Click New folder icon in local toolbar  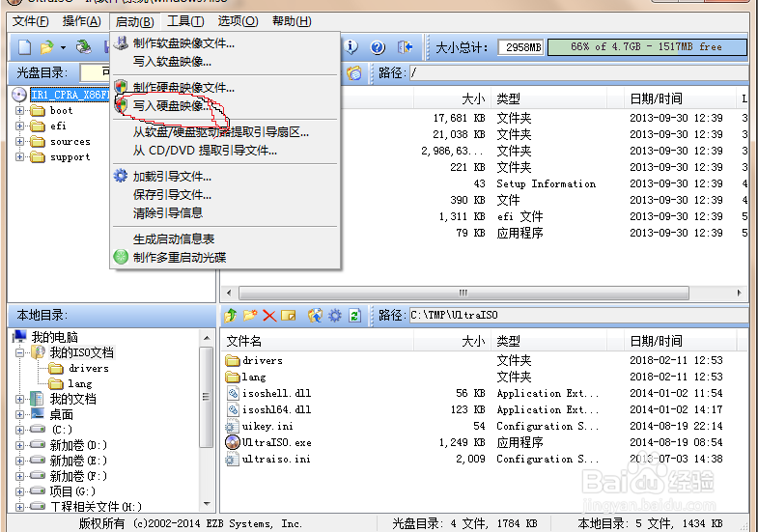point(250,316)
